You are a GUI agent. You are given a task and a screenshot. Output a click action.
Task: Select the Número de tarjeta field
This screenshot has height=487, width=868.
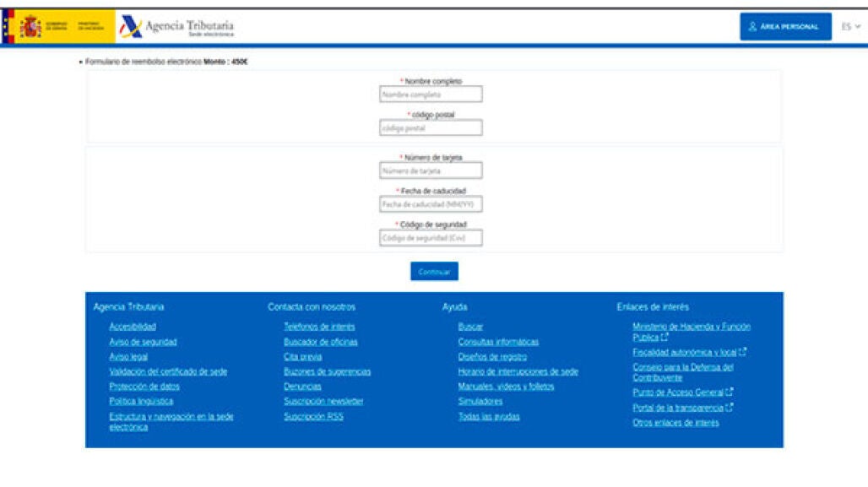point(431,171)
